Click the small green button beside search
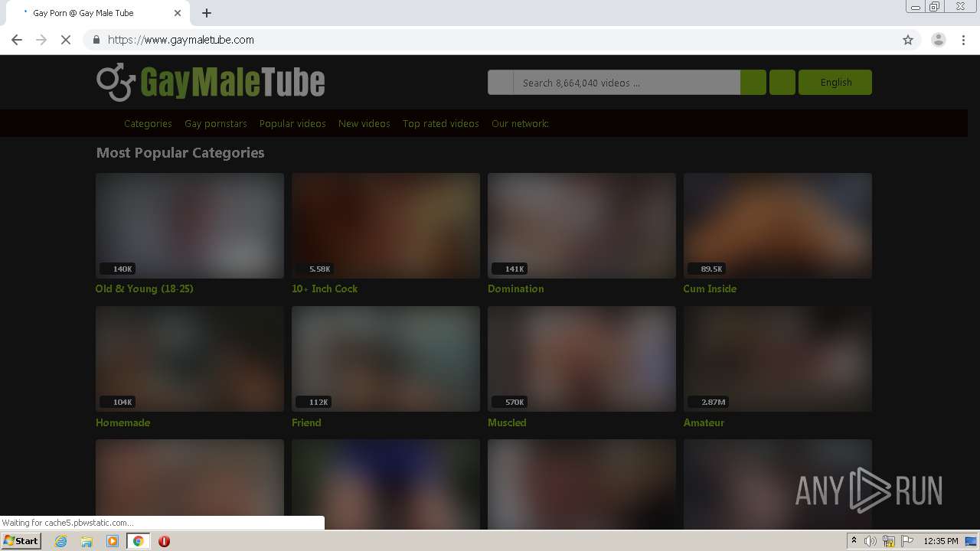Image resolution: width=980 pixels, height=551 pixels. pyautogui.click(x=782, y=83)
